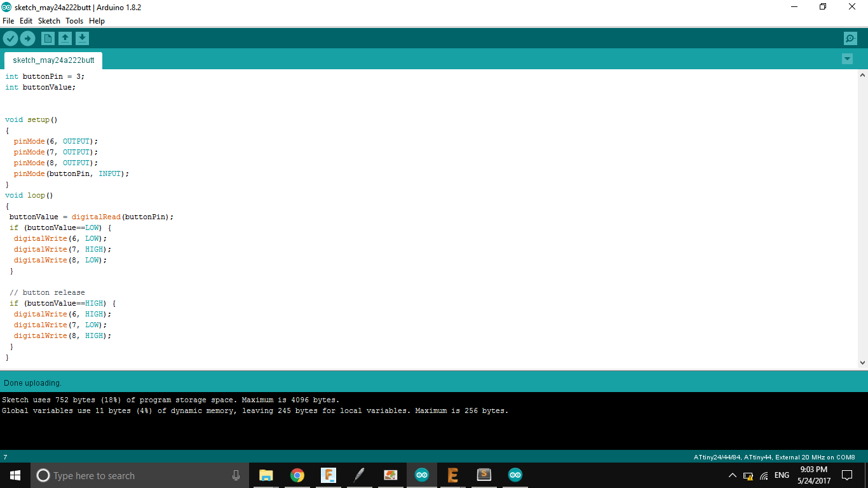
Task: Save the sketch with the Save icon
Action: coord(82,39)
